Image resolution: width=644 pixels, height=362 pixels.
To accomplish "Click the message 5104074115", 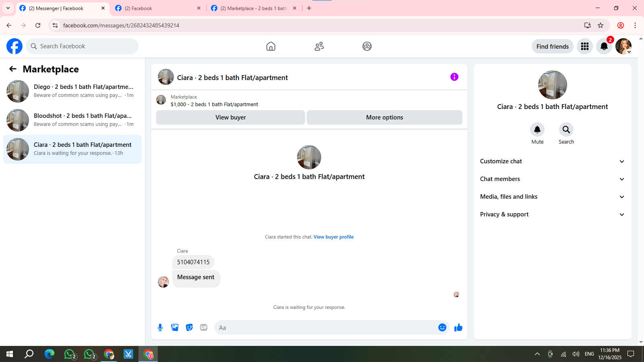I will click(x=193, y=262).
